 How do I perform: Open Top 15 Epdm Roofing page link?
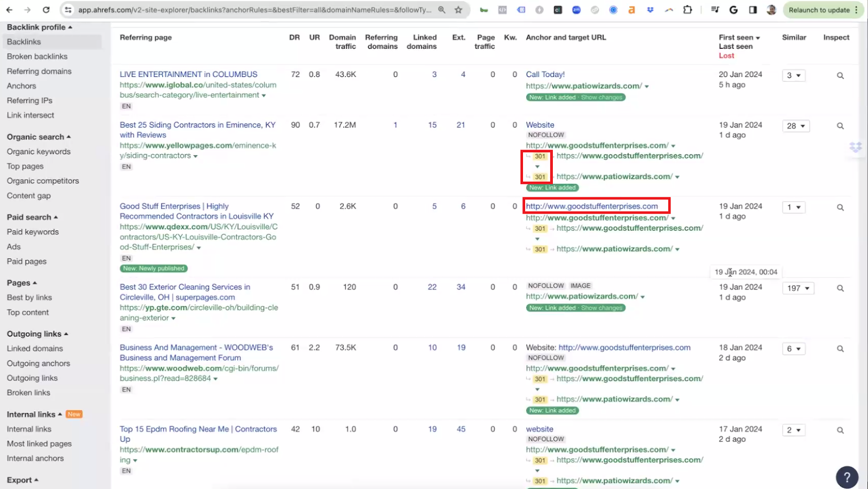click(198, 434)
